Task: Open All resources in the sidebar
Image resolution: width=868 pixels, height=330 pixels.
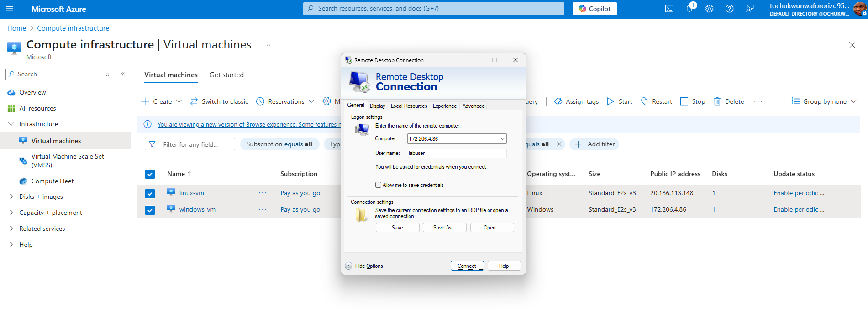Action: coord(37,108)
